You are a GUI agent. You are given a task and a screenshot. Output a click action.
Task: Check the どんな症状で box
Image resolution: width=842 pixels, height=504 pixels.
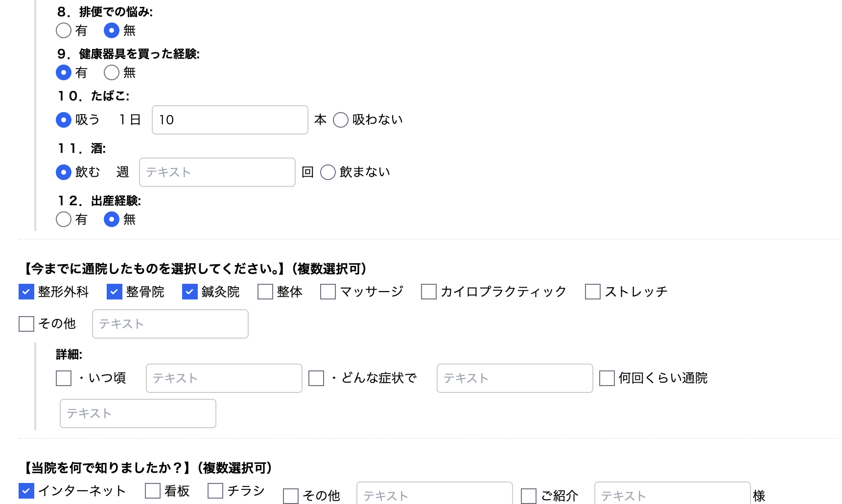[316, 378]
